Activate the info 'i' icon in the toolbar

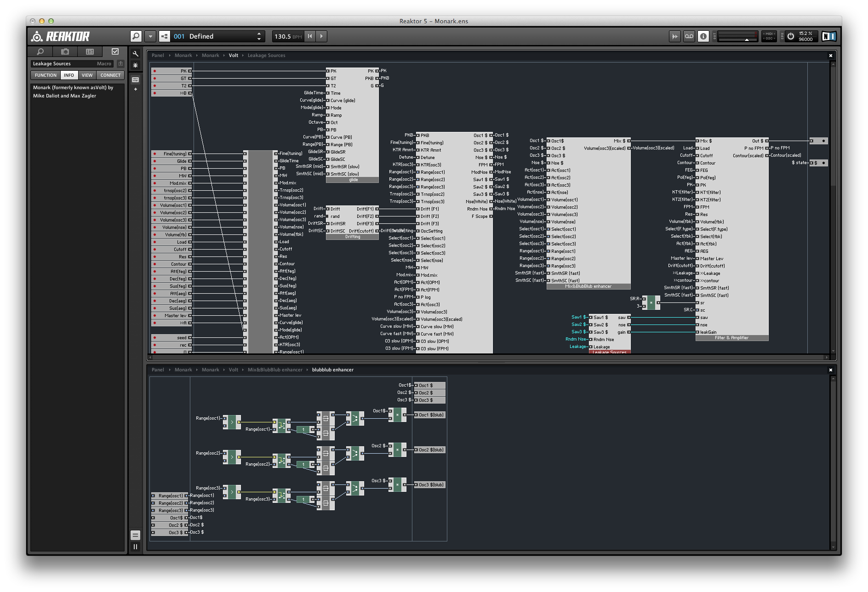click(x=703, y=36)
